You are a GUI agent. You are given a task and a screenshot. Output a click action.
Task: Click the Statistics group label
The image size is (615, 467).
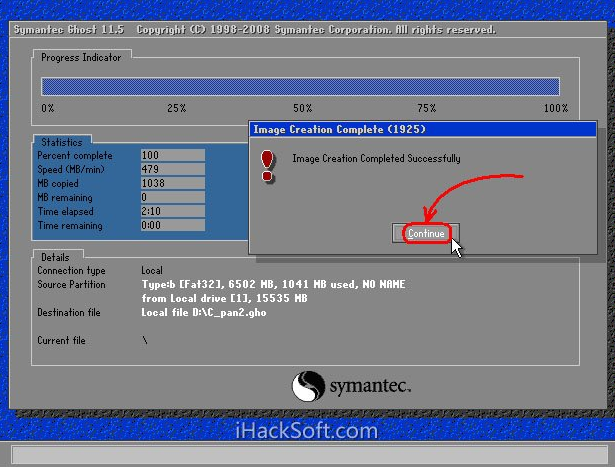(63, 142)
